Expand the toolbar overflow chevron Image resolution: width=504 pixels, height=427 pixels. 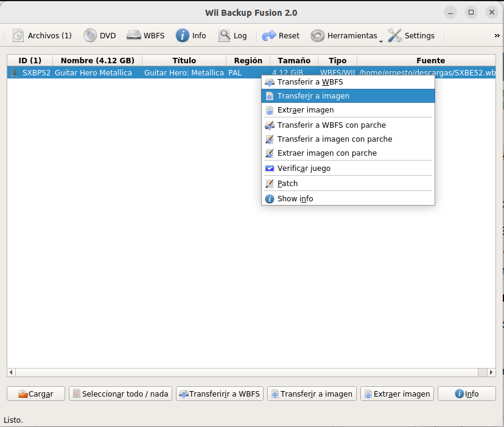497,36
